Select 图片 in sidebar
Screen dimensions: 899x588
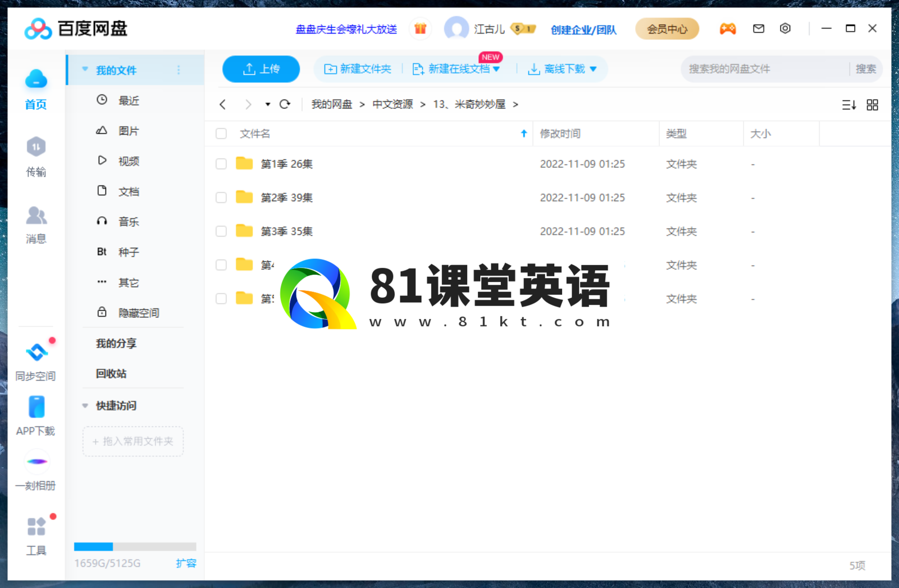click(x=129, y=131)
